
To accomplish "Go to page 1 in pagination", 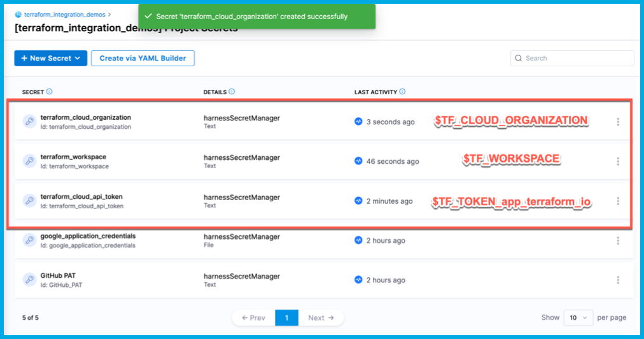I will coord(287,317).
